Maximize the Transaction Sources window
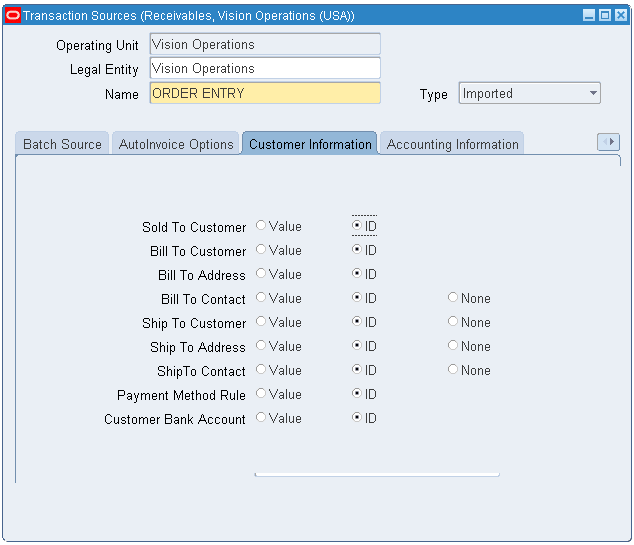This screenshot has height=545, width=634. (x=605, y=15)
